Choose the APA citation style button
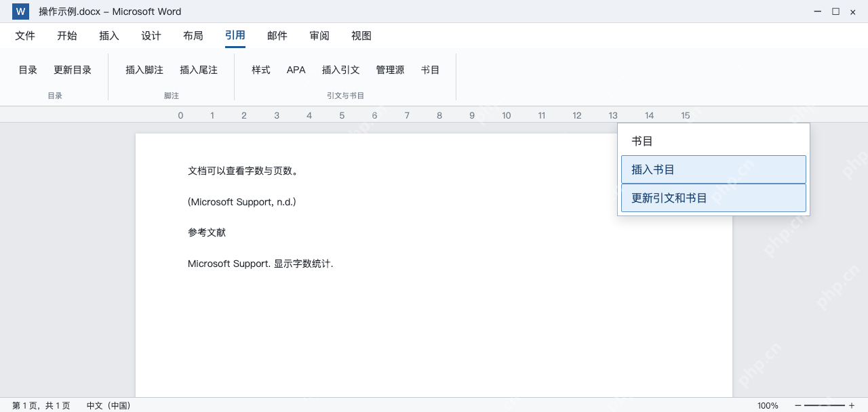 pos(296,70)
